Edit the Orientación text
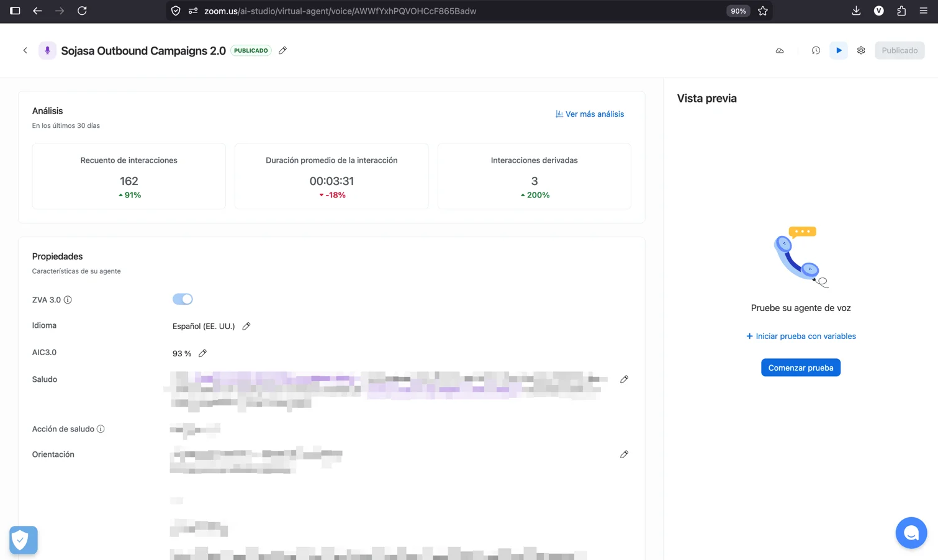 click(x=624, y=454)
